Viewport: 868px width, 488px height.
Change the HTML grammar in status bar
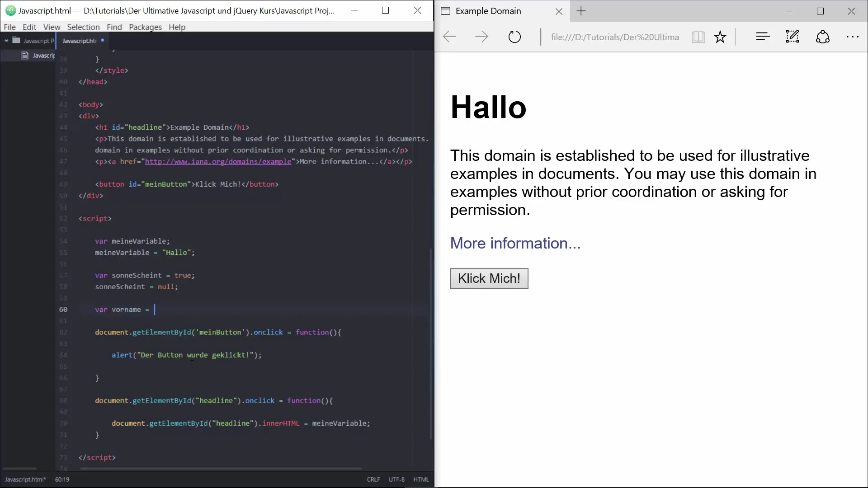click(x=421, y=479)
